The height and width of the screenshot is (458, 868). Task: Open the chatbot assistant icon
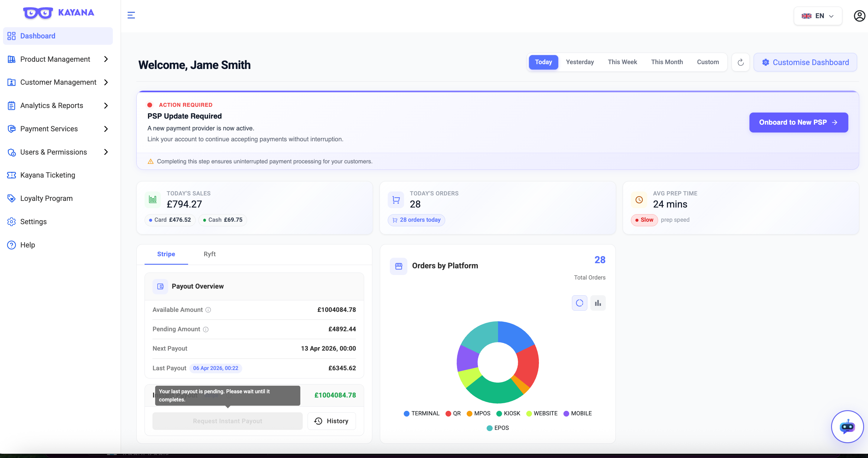coord(847,426)
